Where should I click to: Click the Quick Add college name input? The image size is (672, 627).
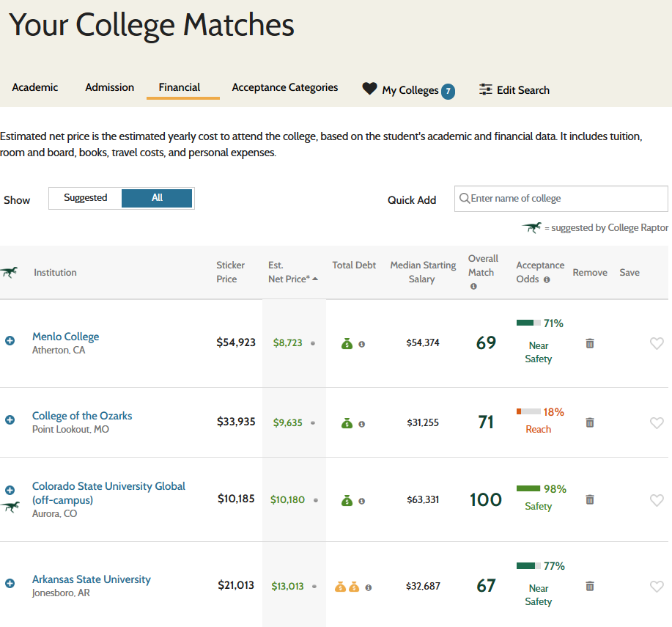[561, 198]
